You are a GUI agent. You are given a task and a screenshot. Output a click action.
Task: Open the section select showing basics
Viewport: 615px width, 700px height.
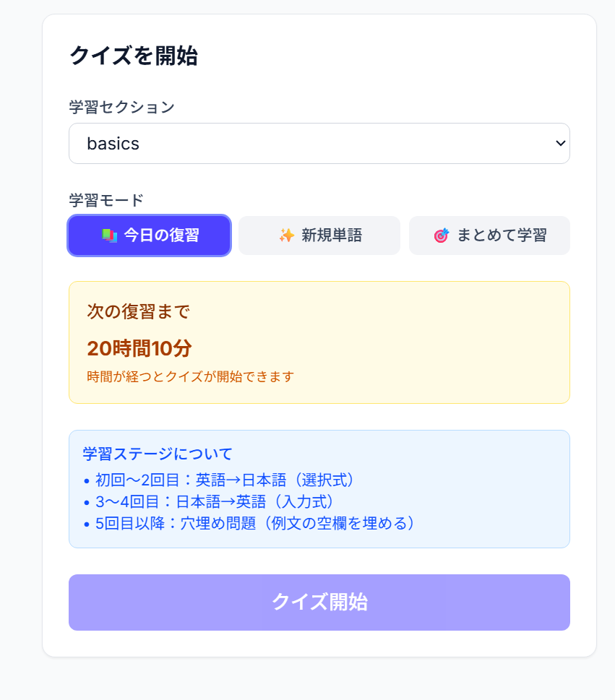point(319,143)
